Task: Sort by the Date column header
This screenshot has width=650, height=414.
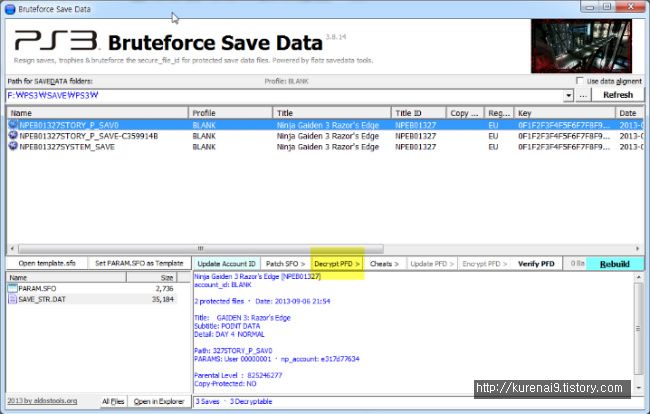Action: pos(629,113)
